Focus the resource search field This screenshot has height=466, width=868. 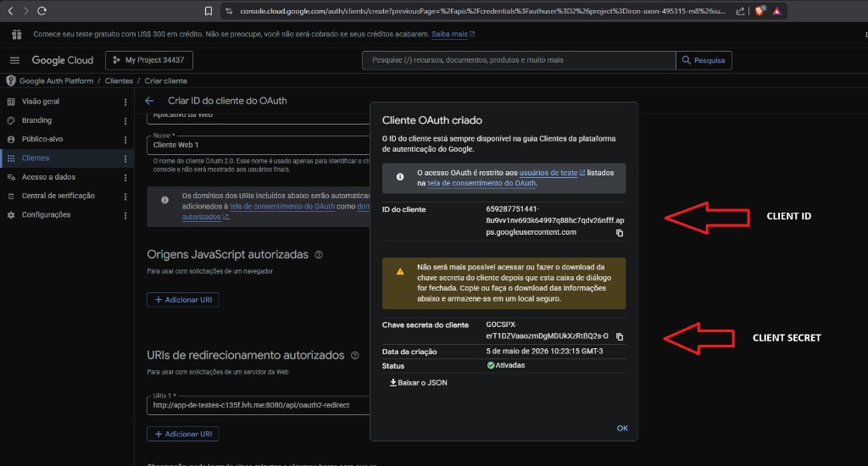point(519,60)
